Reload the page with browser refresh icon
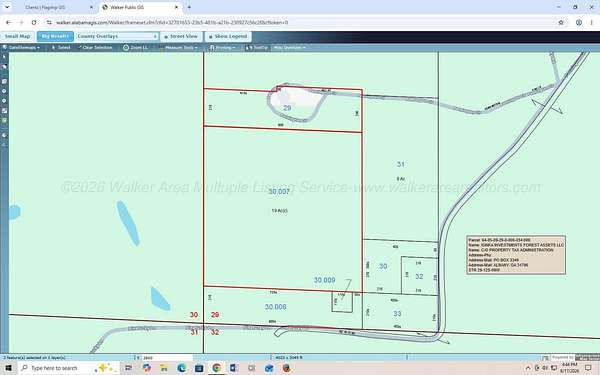 coord(34,23)
